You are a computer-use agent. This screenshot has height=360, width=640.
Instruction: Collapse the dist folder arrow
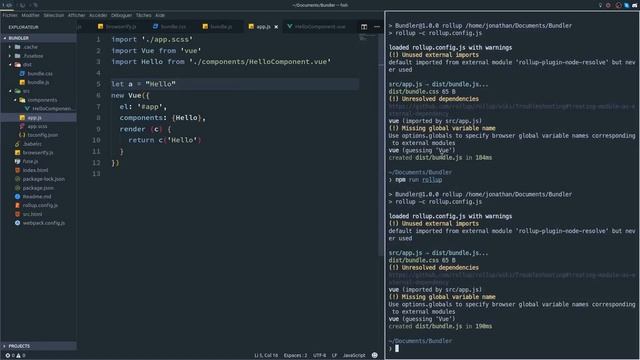[x=10, y=64]
